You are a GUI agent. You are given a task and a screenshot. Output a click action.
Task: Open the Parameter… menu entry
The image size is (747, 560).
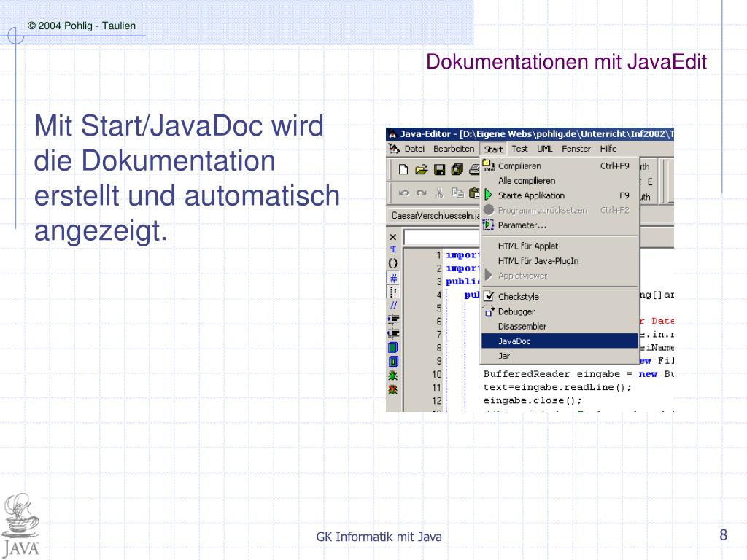click(560, 225)
